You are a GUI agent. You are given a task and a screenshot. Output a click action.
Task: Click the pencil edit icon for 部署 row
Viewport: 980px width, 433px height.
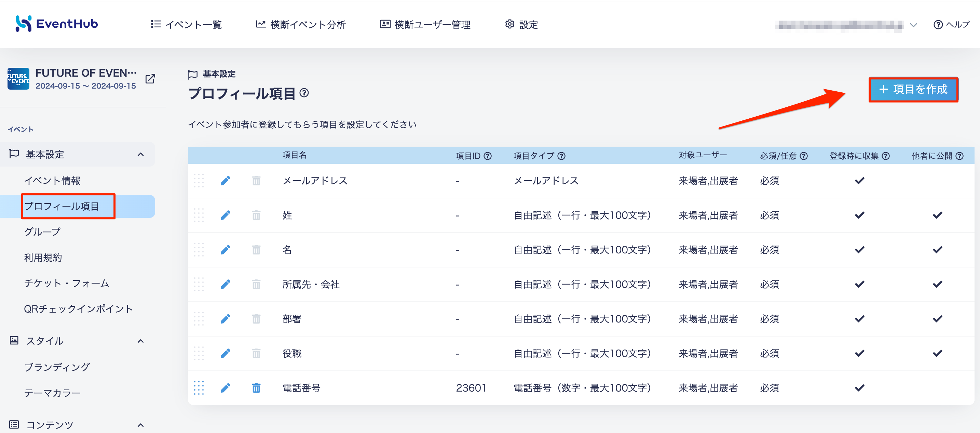point(226,319)
